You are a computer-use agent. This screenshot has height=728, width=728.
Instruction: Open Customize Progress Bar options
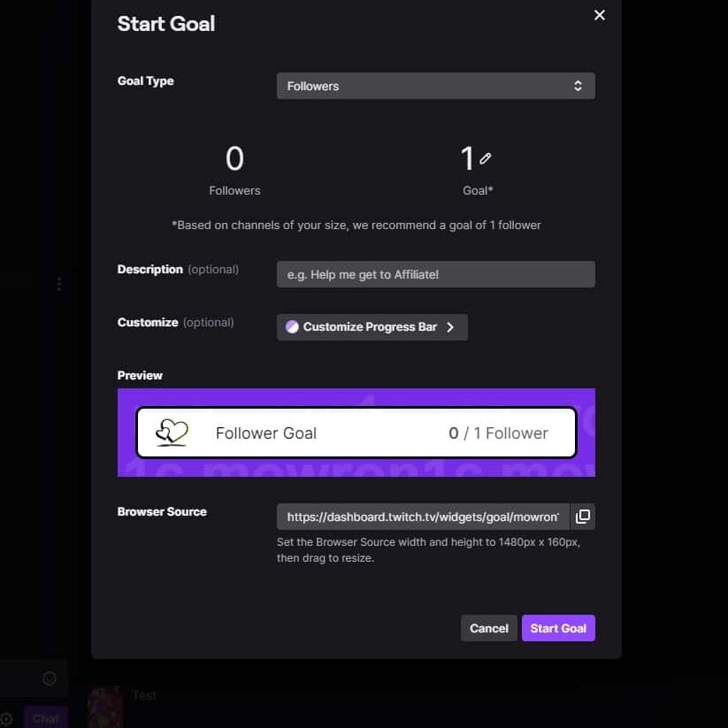click(372, 327)
